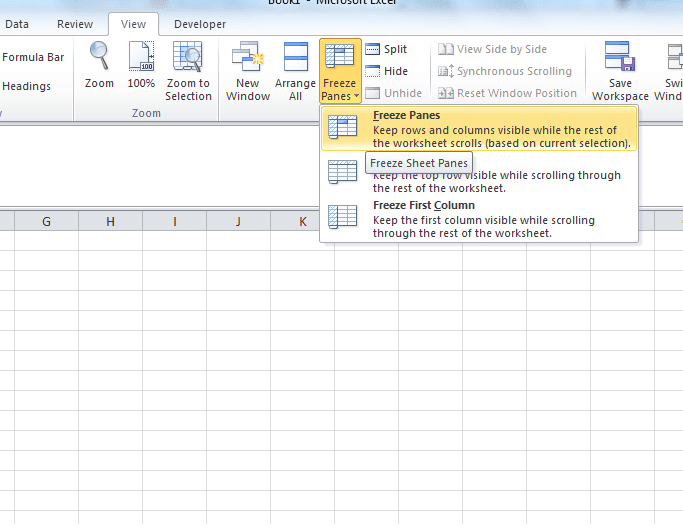Screen dimensions: 683x526
Task: Switch to the Review tab
Action: coord(75,24)
